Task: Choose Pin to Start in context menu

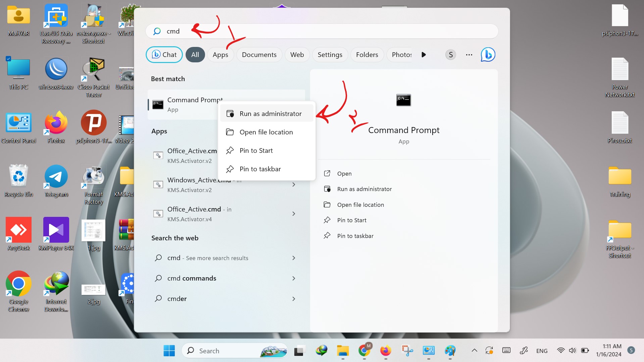Action: click(x=267, y=150)
